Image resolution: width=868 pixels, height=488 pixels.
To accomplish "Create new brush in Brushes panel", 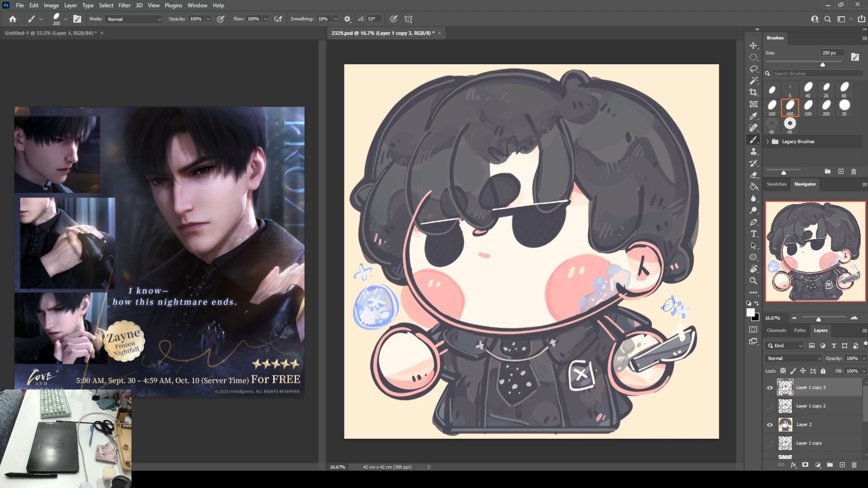I will tap(841, 172).
